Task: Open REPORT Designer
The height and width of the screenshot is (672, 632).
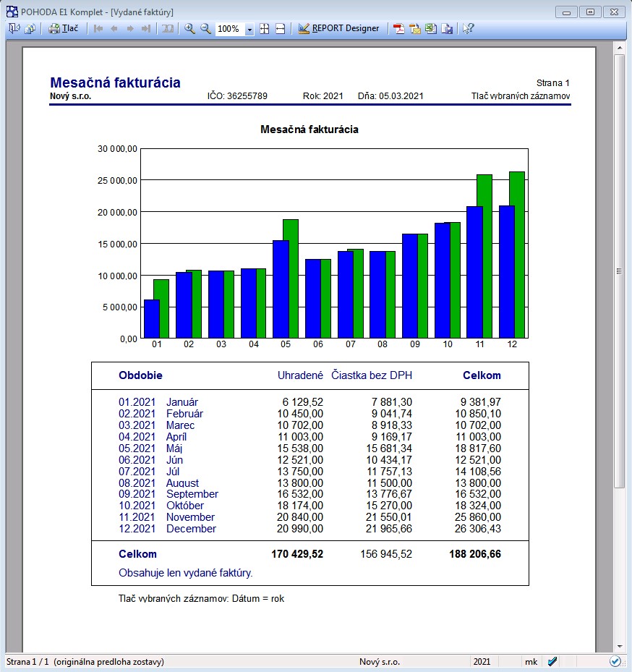Action: coord(338,29)
